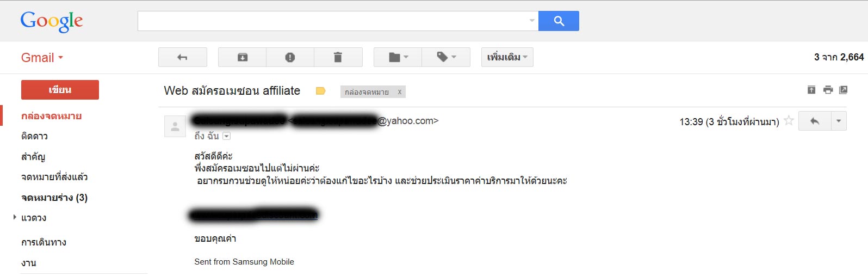This screenshot has height=276, width=868.
Task: Print all using the printer icon
Action: (x=828, y=90)
